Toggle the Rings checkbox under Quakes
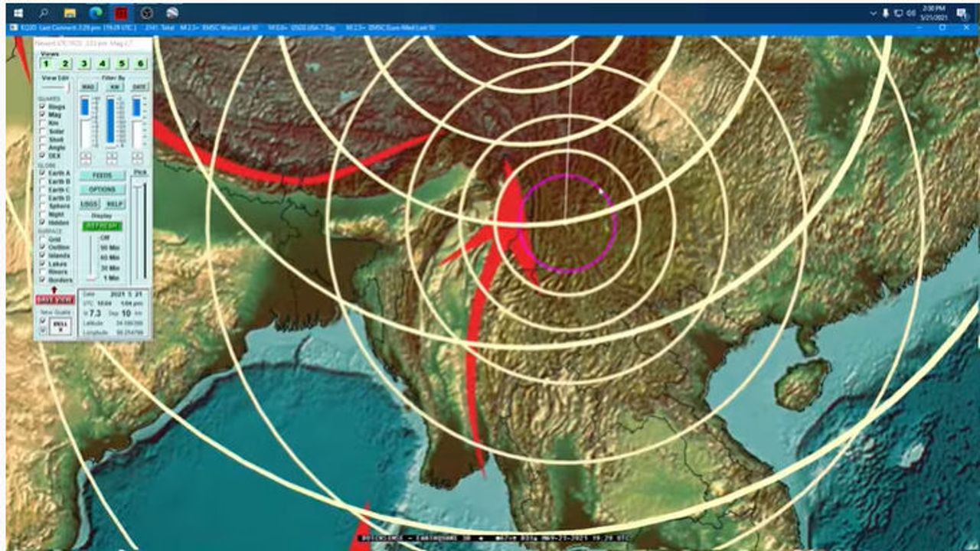 44,107
